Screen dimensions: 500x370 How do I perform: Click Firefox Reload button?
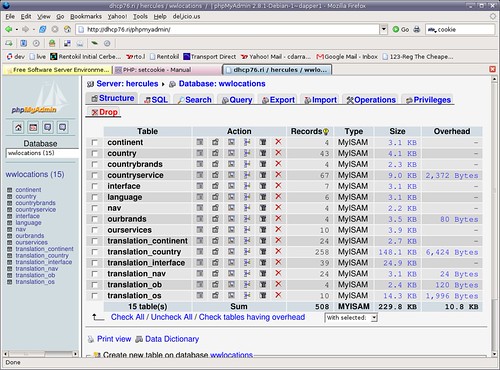pyautogui.click(x=42, y=29)
